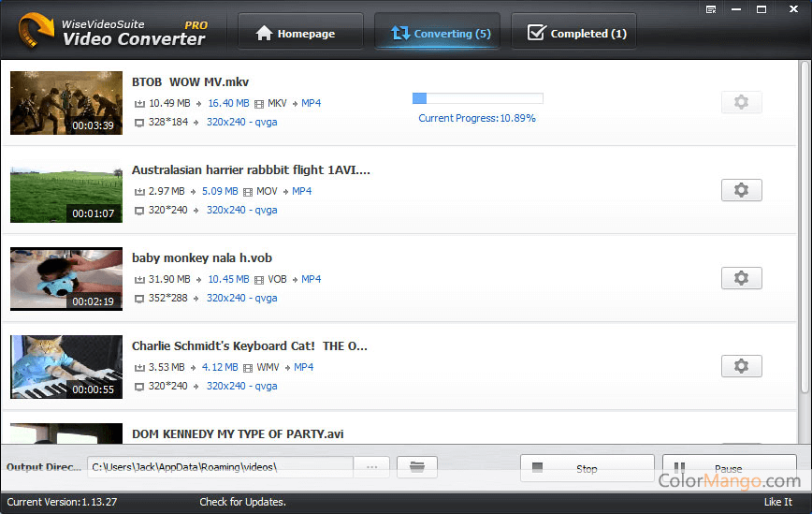The image size is (812, 514).
Task: Click the output directory path field
Action: 219,466
